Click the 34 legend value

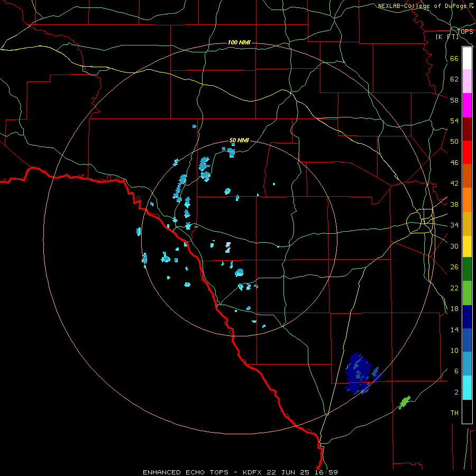[x=454, y=225]
